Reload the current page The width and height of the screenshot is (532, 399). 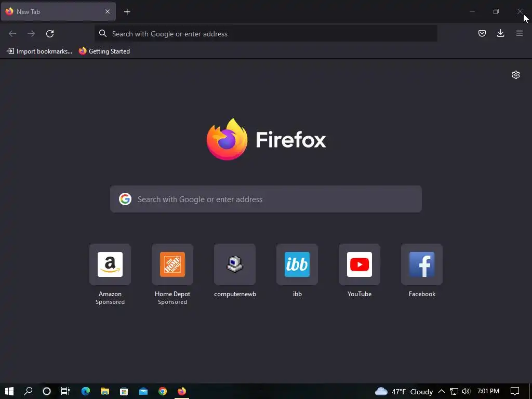[x=50, y=34]
